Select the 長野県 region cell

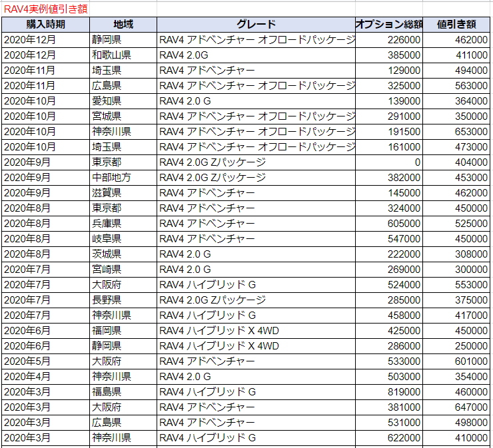tap(123, 300)
